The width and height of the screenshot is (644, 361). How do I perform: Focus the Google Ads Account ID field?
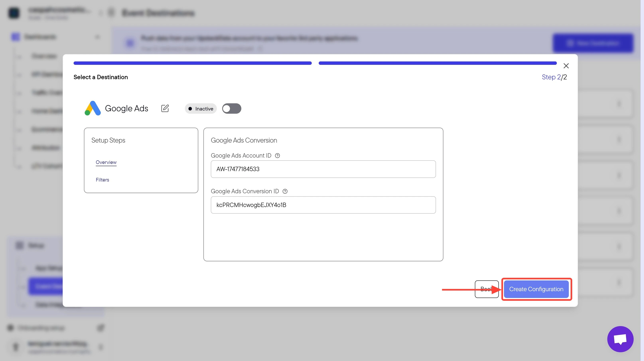point(323,169)
